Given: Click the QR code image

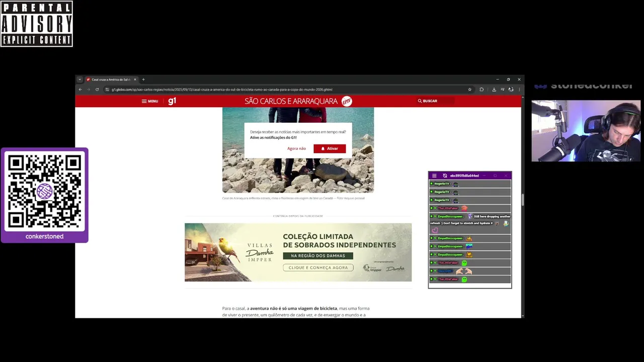Looking at the screenshot, I should [x=44, y=191].
